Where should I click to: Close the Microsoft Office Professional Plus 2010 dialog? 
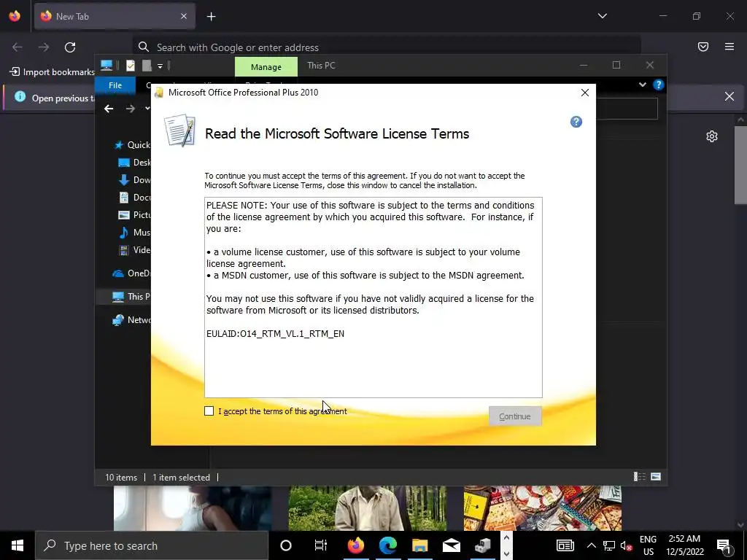click(x=585, y=93)
